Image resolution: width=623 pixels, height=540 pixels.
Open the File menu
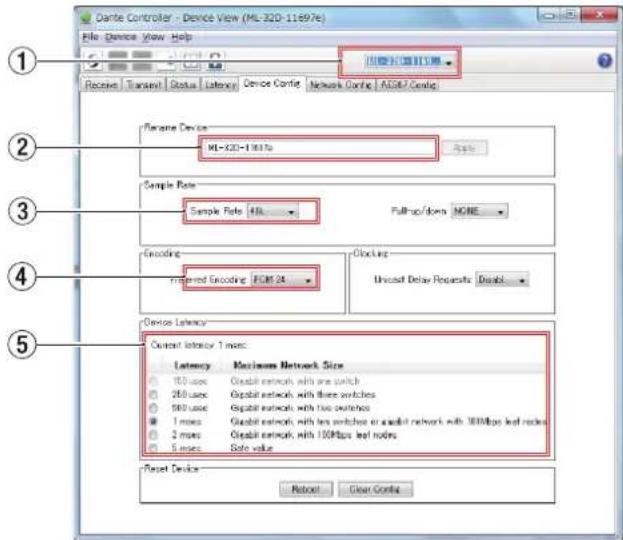tap(90, 37)
